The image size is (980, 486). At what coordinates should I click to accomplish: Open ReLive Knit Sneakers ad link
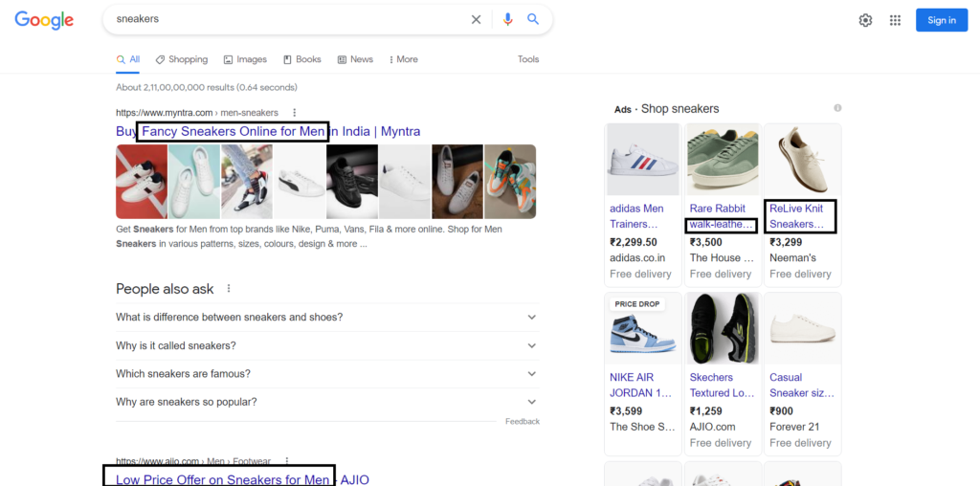click(x=797, y=216)
